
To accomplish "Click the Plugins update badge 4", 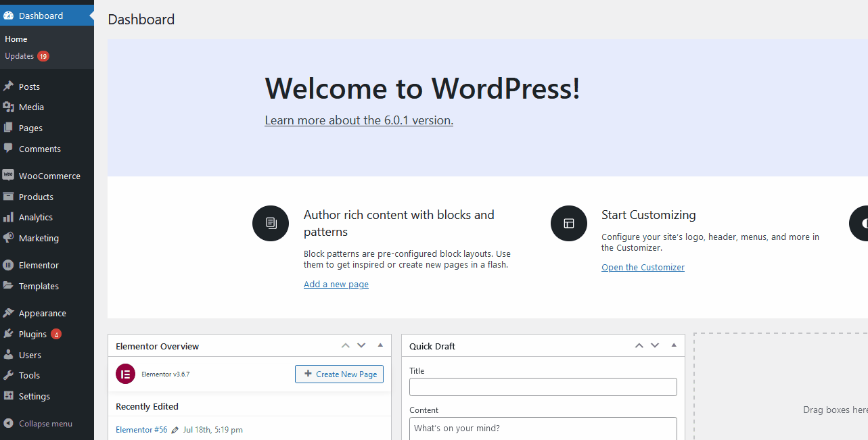I will (56, 334).
